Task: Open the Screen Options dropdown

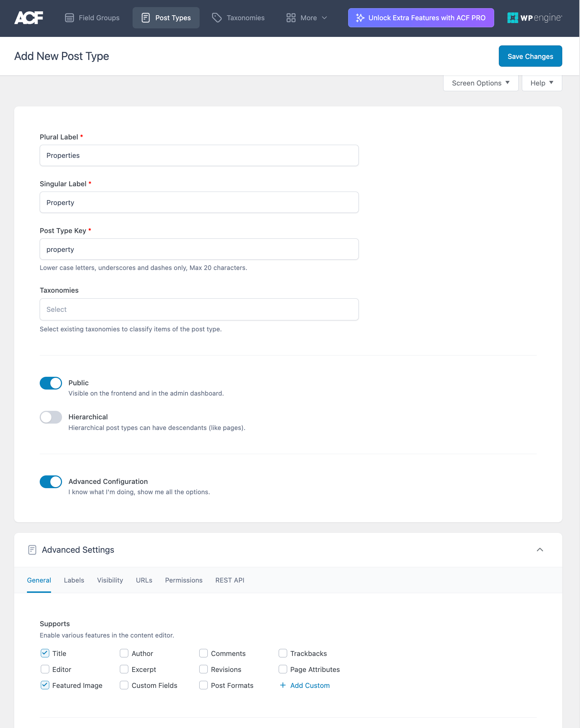Action: [x=480, y=83]
